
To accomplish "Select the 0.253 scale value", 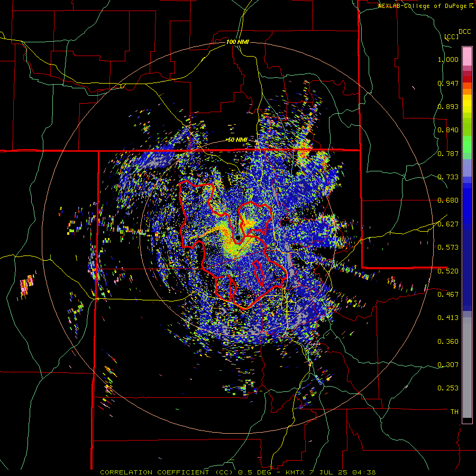I will [x=448, y=388].
